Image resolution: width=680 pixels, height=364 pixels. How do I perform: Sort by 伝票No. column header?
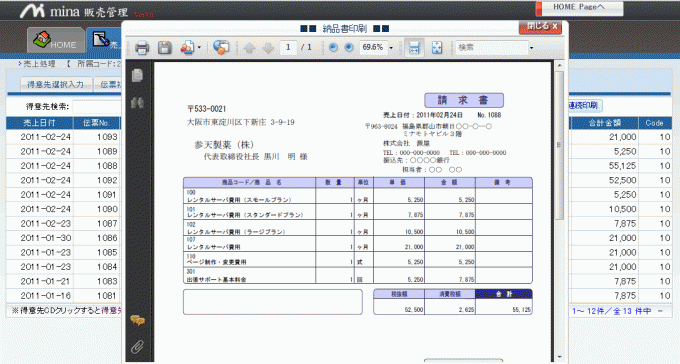click(x=96, y=123)
